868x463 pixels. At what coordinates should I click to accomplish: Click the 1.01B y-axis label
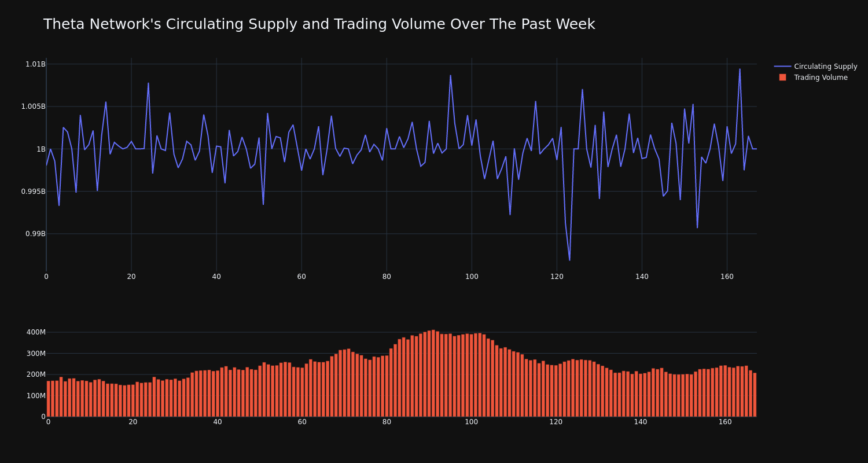(x=35, y=64)
